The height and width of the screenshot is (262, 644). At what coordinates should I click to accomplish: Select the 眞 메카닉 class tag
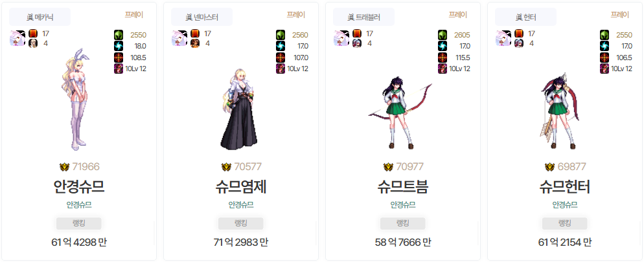click(40, 17)
